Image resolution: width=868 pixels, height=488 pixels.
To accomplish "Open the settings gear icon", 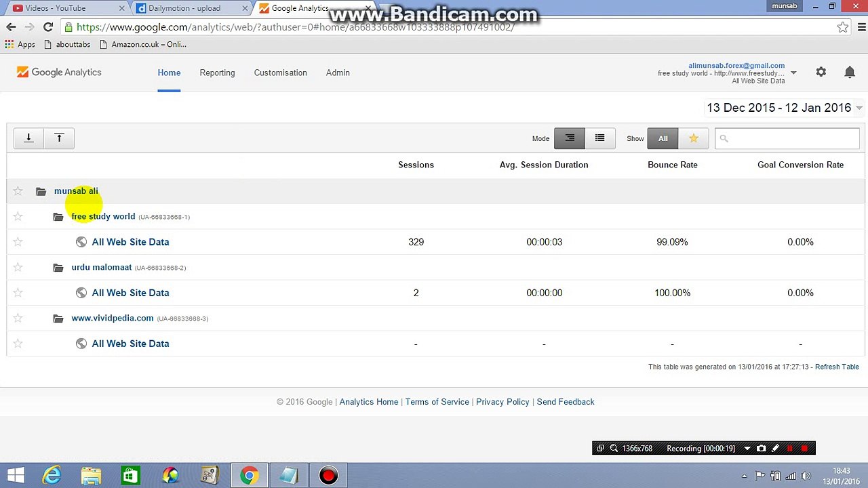I will point(821,72).
